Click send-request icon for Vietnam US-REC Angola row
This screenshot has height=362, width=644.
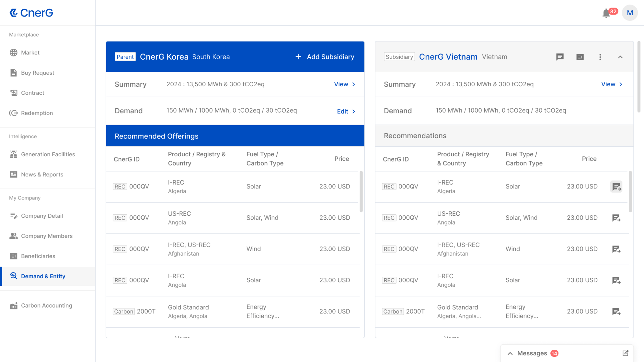(x=616, y=218)
